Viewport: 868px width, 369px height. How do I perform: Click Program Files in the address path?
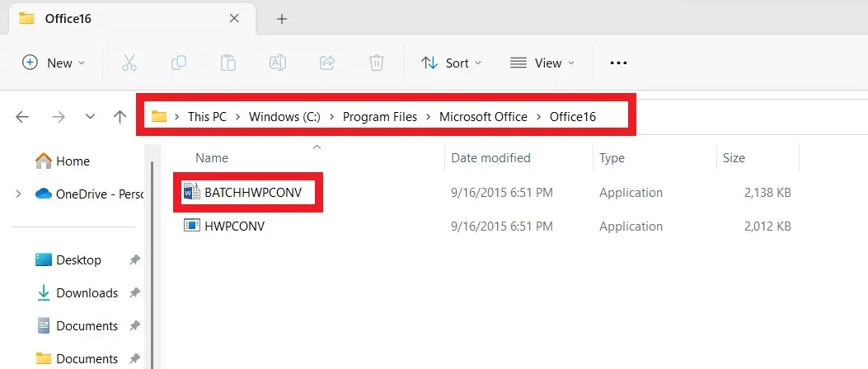pyautogui.click(x=380, y=117)
